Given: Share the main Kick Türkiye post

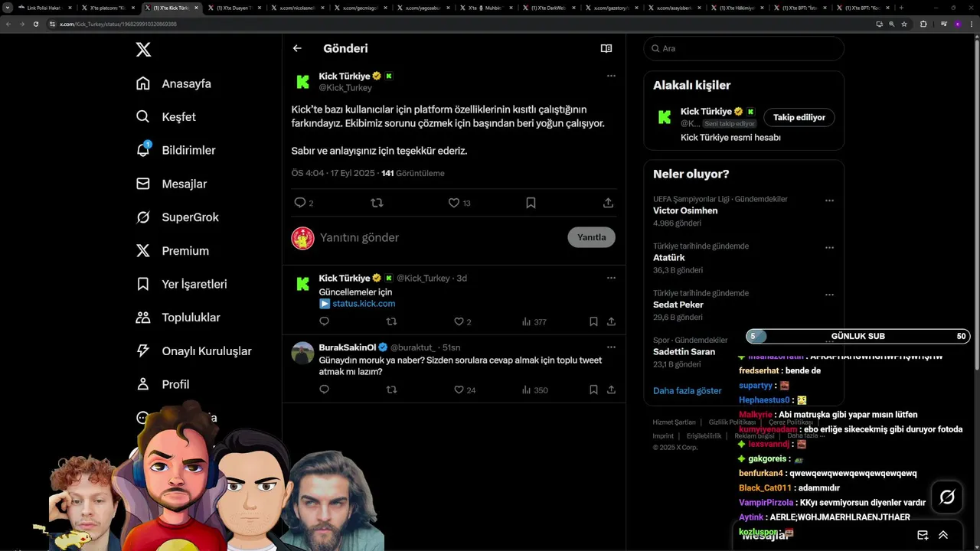Looking at the screenshot, I should tap(608, 203).
